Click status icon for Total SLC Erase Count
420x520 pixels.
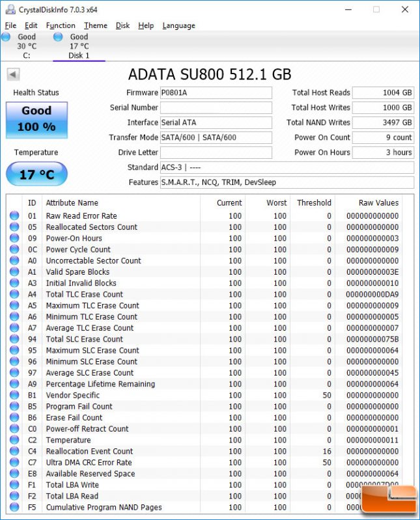[14, 339]
